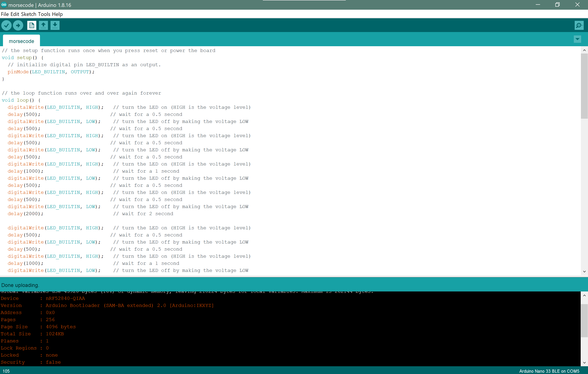
Task: Click the Verify (checkmark) button
Action: point(6,25)
